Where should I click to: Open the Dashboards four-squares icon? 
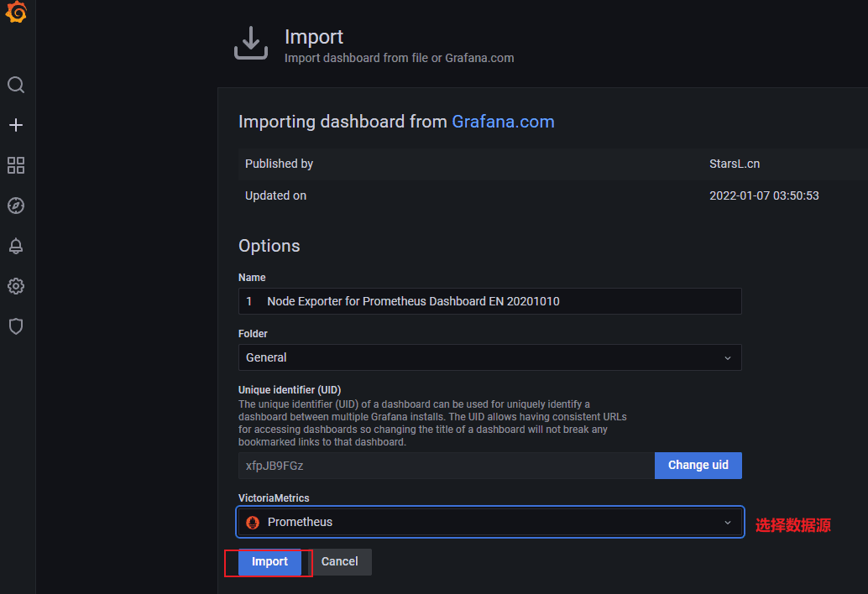coord(16,165)
